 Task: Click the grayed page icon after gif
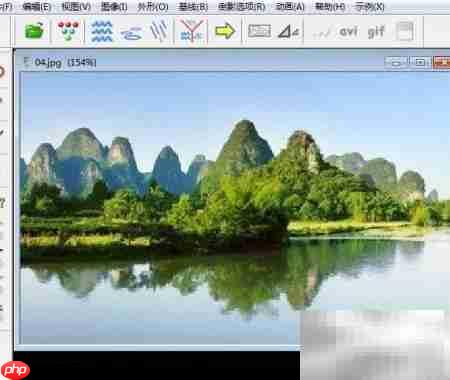pos(405,31)
